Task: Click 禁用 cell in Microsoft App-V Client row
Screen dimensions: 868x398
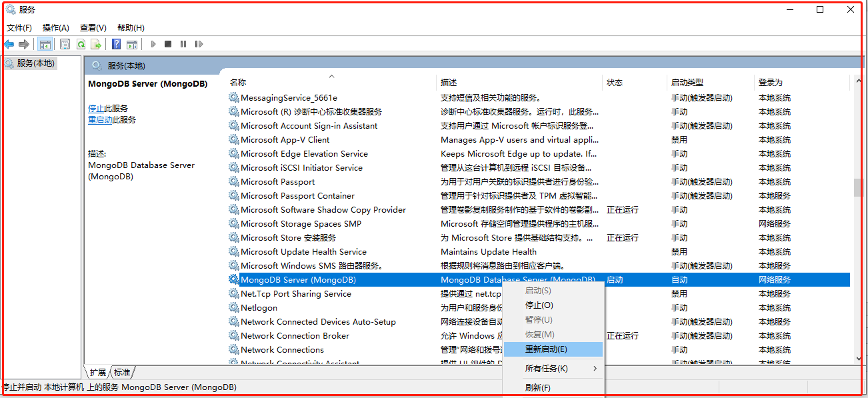Action: point(679,140)
